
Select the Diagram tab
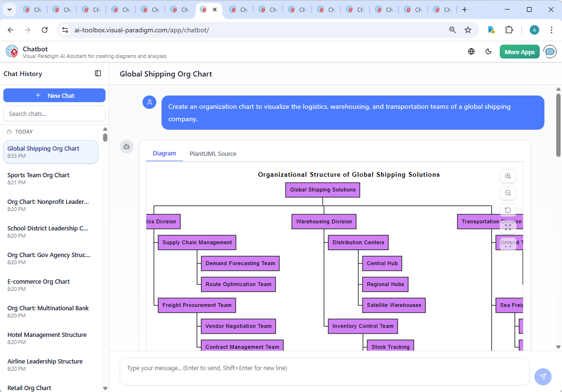[164, 153]
